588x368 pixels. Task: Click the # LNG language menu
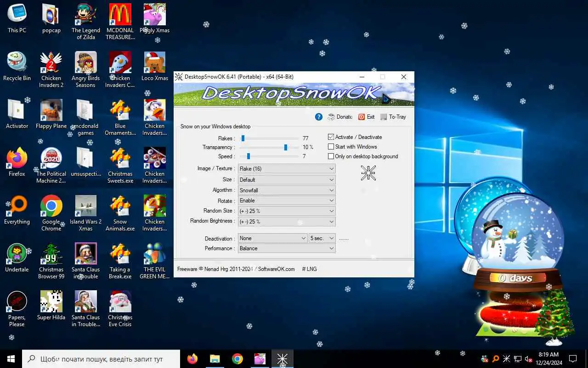click(x=309, y=269)
